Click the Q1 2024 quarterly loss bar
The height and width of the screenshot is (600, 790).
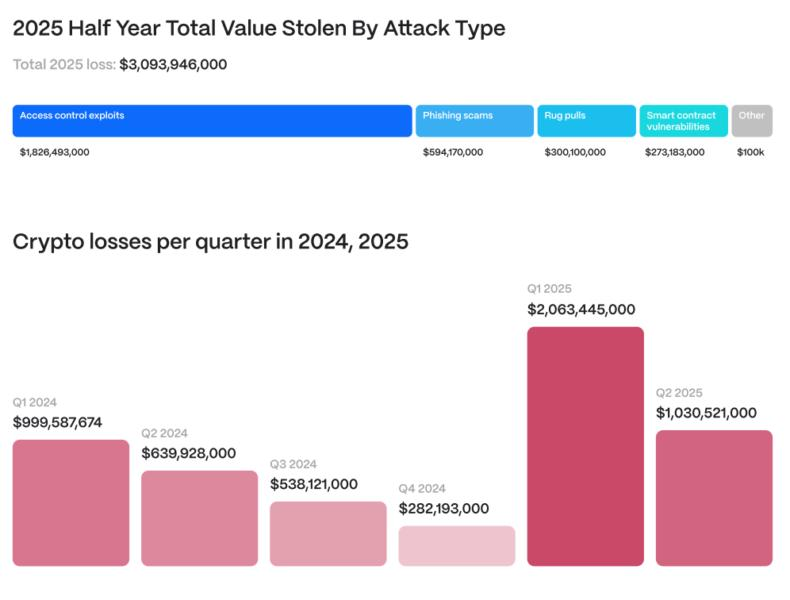click(71, 503)
